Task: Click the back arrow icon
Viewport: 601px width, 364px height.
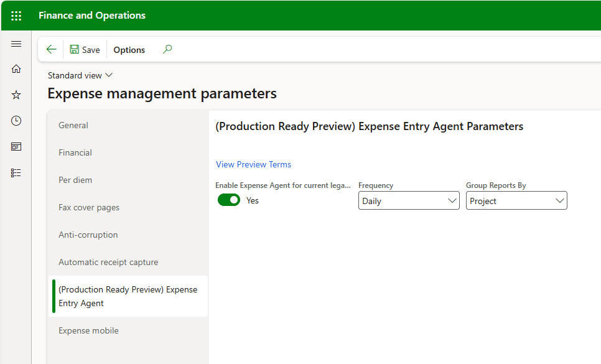Action: (x=52, y=50)
